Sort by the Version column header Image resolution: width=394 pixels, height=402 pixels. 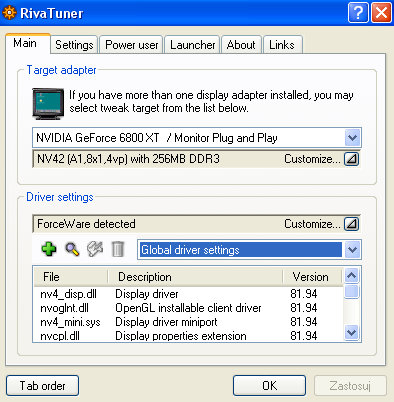313,277
